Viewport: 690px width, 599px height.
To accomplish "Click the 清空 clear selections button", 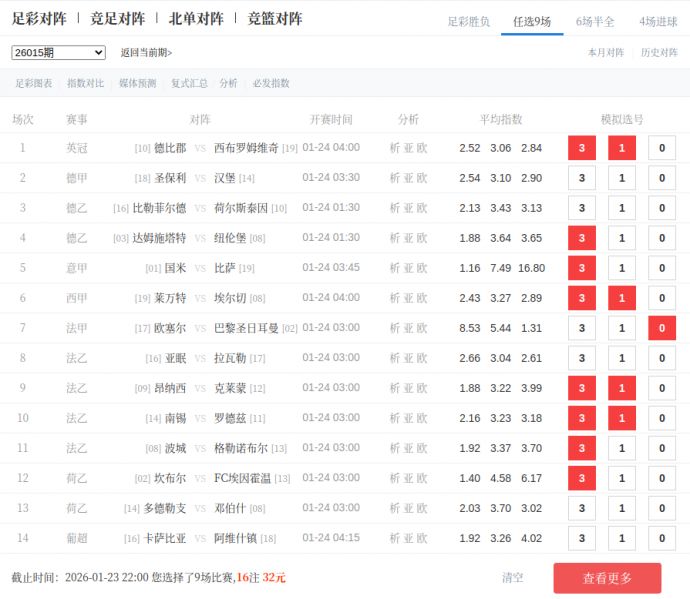I will (x=512, y=578).
